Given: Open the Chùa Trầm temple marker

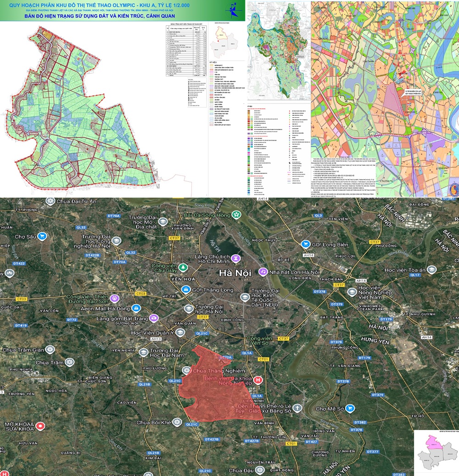Looking at the screenshot, I should point(70,363).
